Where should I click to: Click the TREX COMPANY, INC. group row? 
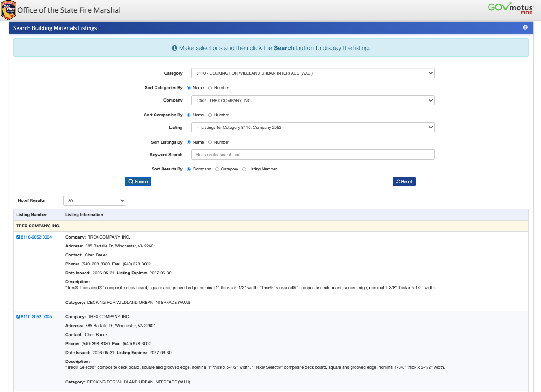click(x=271, y=226)
